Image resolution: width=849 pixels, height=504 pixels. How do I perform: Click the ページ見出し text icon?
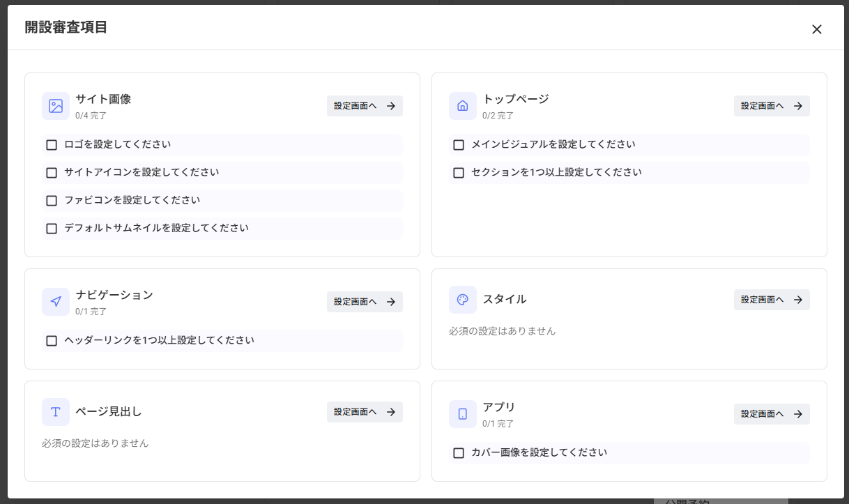pyautogui.click(x=56, y=412)
